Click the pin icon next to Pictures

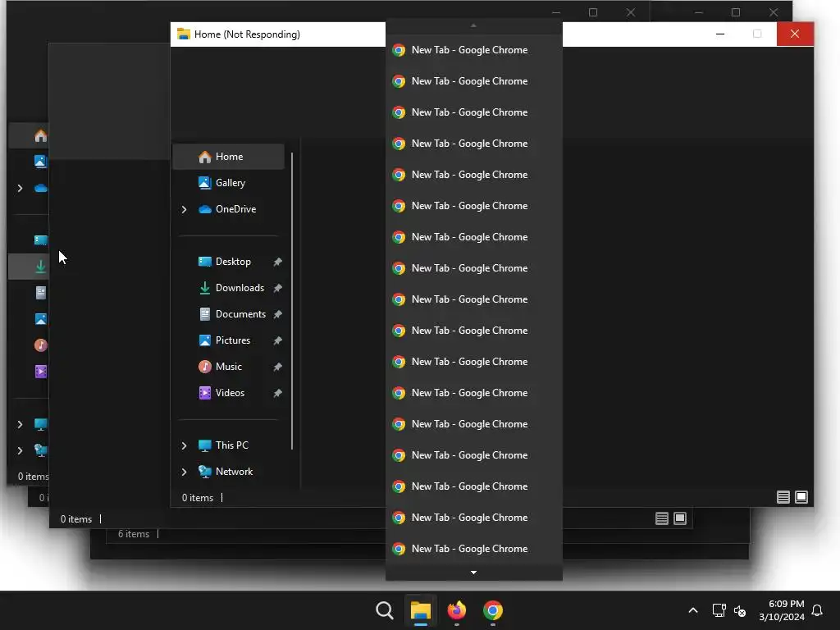(x=277, y=340)
